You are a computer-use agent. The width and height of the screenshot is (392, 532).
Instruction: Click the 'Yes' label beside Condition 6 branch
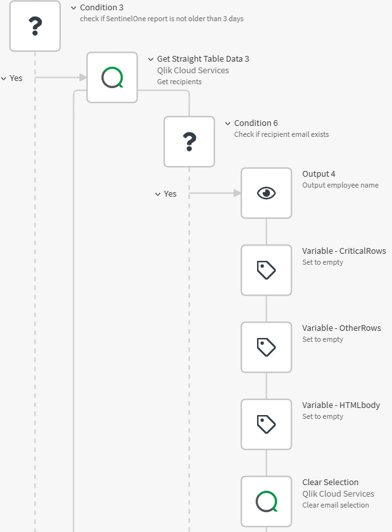[170, 194]
